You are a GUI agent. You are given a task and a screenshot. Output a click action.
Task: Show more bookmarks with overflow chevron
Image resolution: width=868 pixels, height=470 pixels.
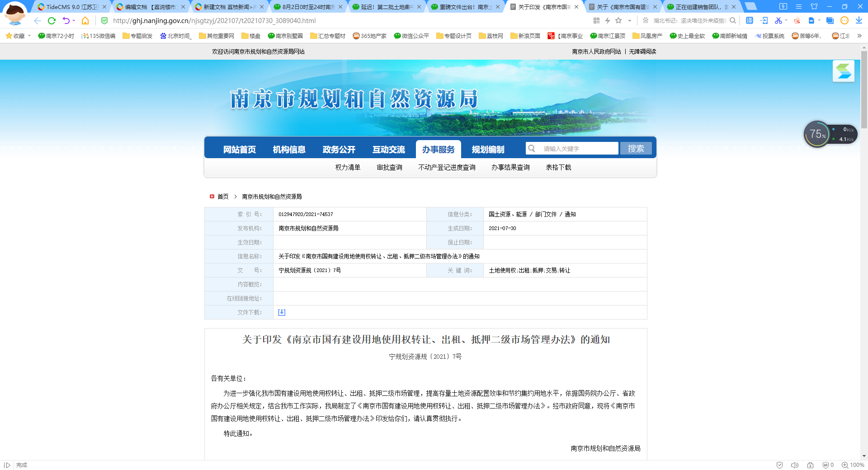[859, 36]
